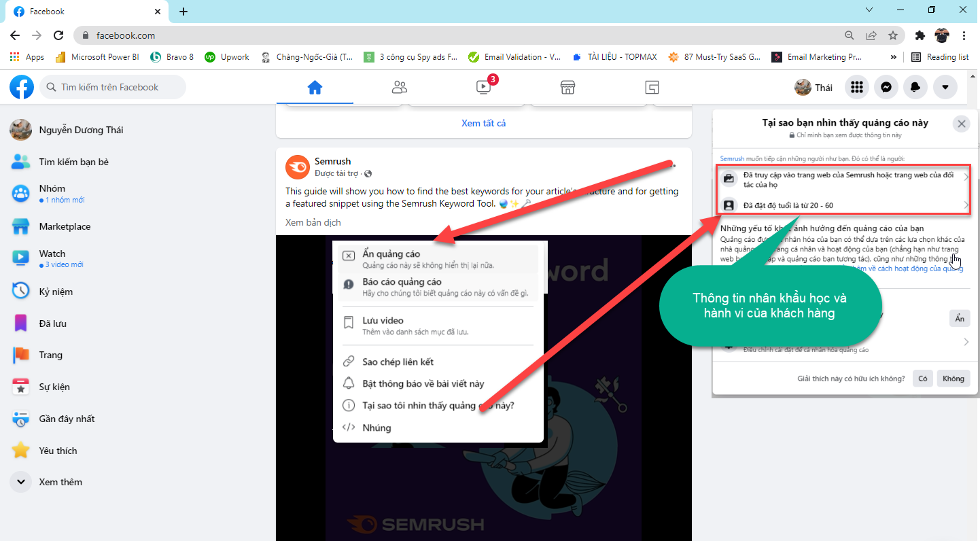This screenshot has width=980, height=541.
Task: Open the Gaming tab icon
Action: [652, 87]
